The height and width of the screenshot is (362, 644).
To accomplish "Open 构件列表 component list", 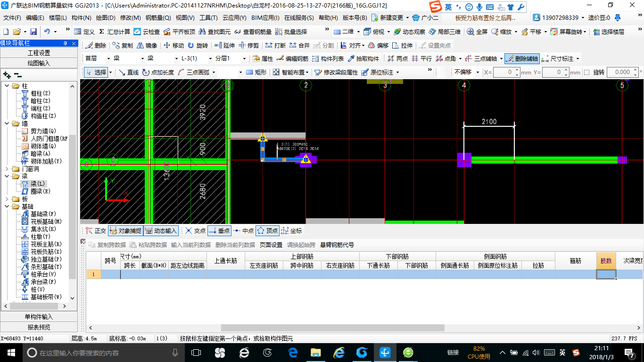I will [x=328, y=58].
